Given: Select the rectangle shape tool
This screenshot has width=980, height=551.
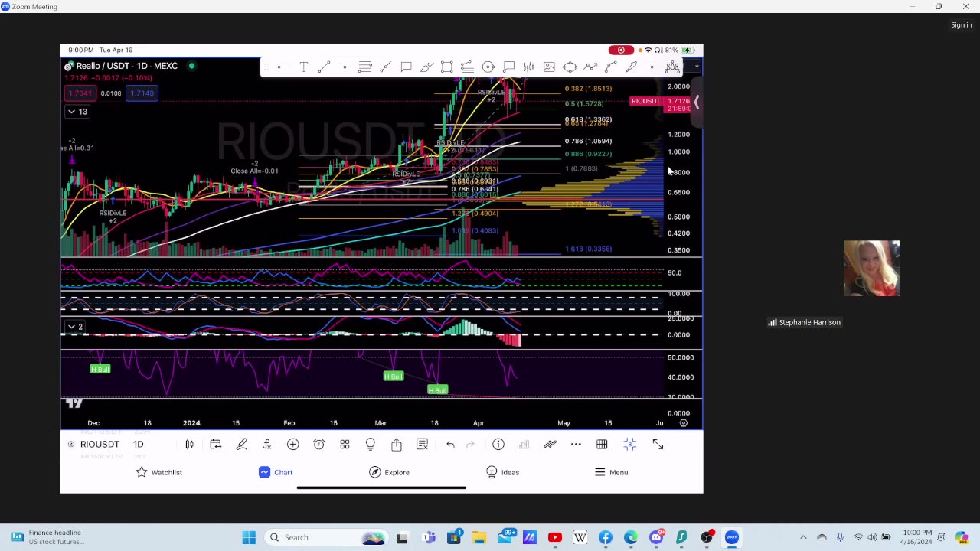Looking at the screenshot, I should 447,67.
